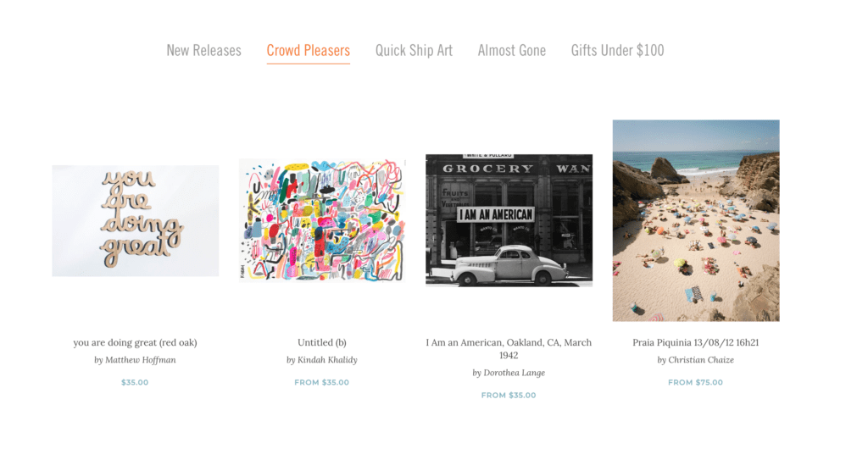Open the New Releases tab
Viewport: 868px width, 449px height.
[203, 50]
